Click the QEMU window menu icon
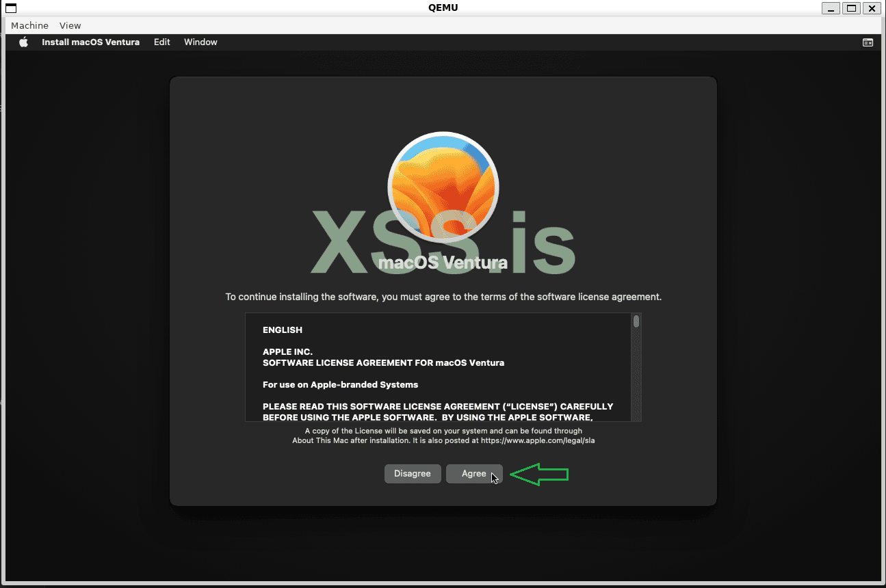 pyautogui.click(x=11, y=8)
